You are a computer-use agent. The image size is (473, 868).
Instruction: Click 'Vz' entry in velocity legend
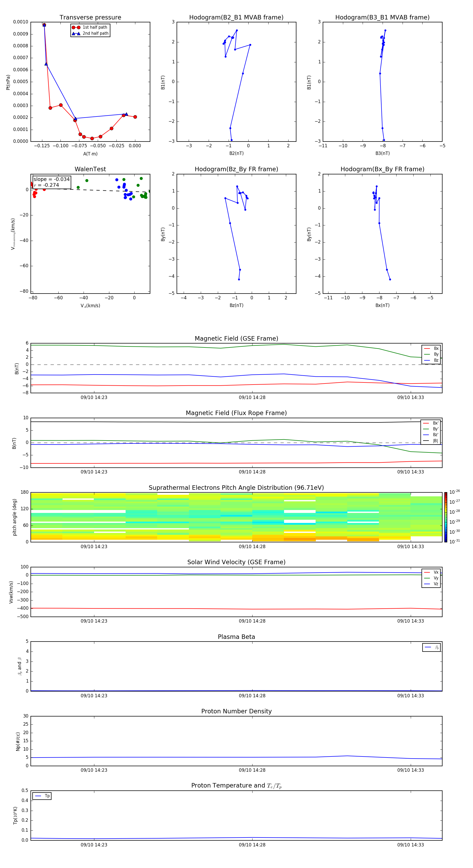431,584
